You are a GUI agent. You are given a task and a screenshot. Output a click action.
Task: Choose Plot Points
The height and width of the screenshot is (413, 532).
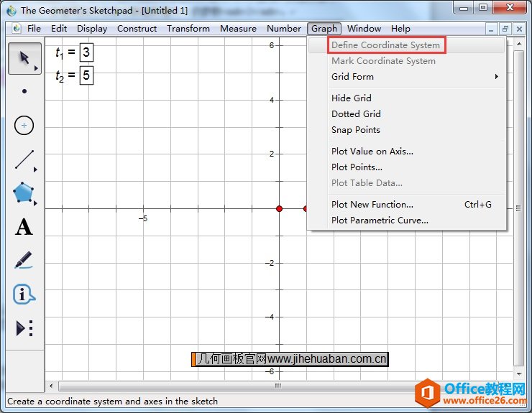(407, 167)
